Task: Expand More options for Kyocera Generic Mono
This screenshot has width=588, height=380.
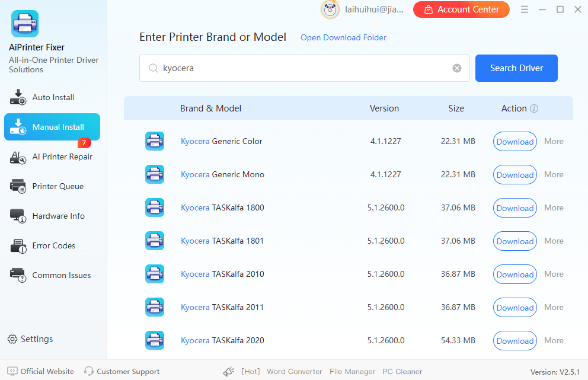Action: [x=553, y=174]
